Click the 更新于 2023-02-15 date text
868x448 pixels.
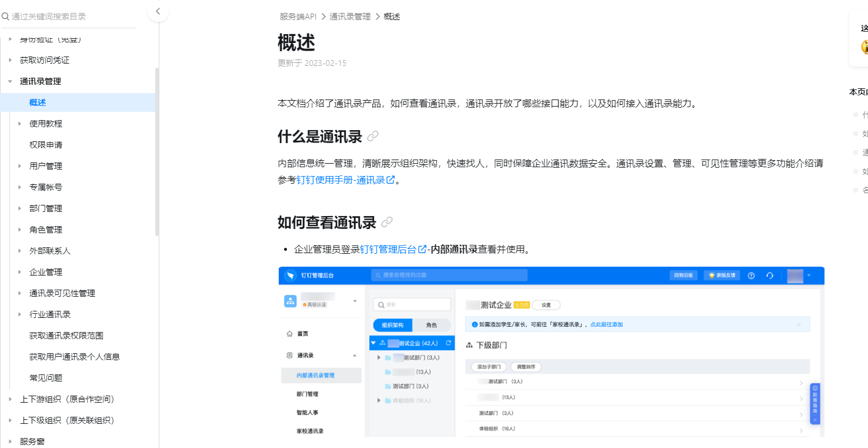(x=312, y=63)
